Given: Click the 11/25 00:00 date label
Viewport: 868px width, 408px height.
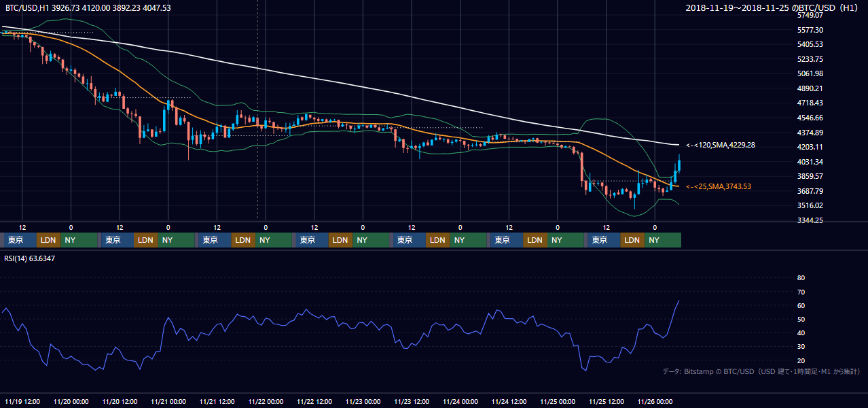Looking at the screenshot, I should click(x=558, y=402).
